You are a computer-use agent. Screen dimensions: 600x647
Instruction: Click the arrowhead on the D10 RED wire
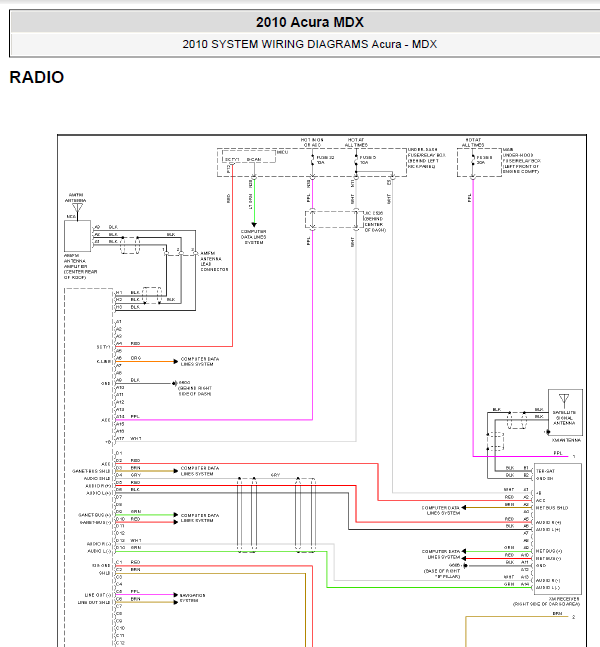tap(175, 522)
